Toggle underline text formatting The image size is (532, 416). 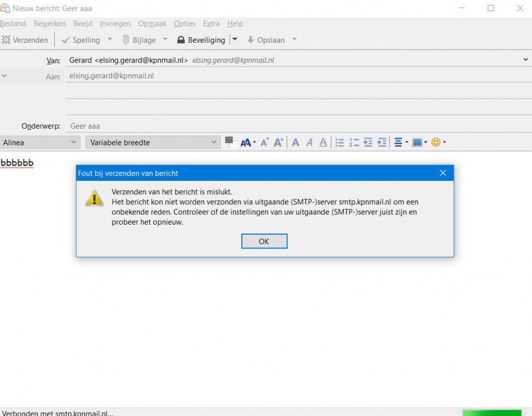(x=323, y=143)
